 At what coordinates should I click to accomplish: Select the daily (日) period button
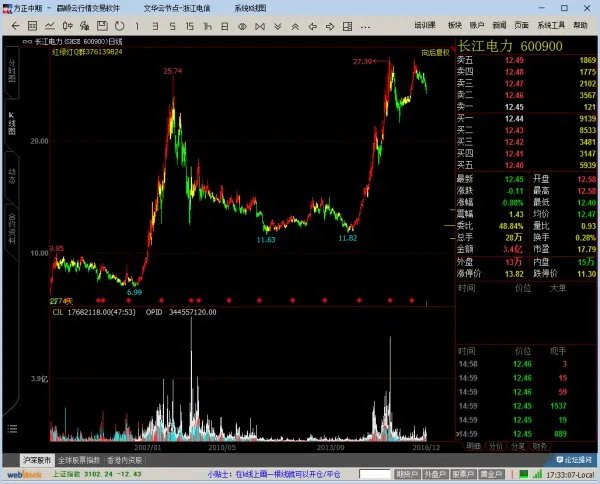(225, 26)
